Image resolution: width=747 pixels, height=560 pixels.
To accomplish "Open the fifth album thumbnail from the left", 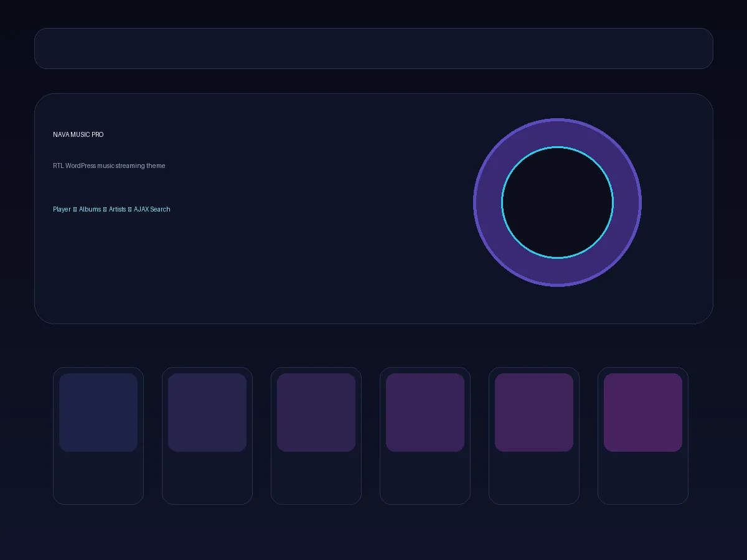I will pos(534,413).
